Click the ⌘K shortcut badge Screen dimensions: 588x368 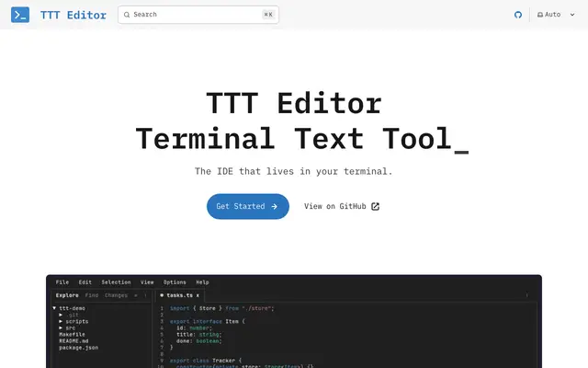tap(268, 15)
